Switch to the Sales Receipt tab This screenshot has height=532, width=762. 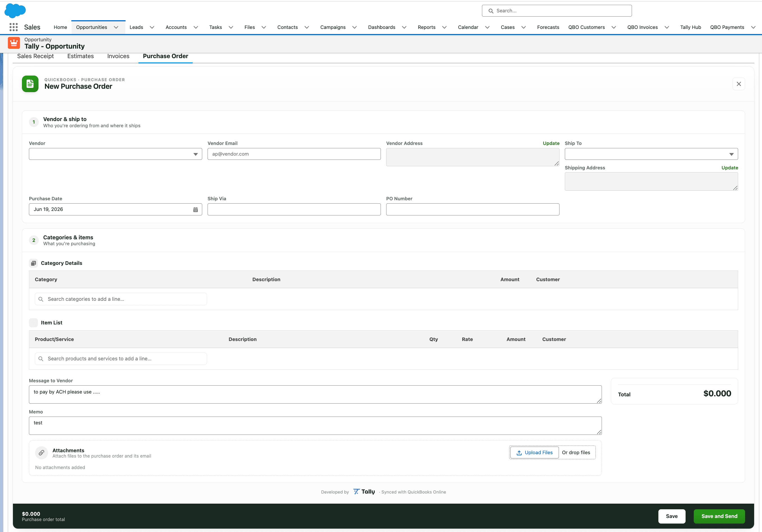[x=35, y=56]
